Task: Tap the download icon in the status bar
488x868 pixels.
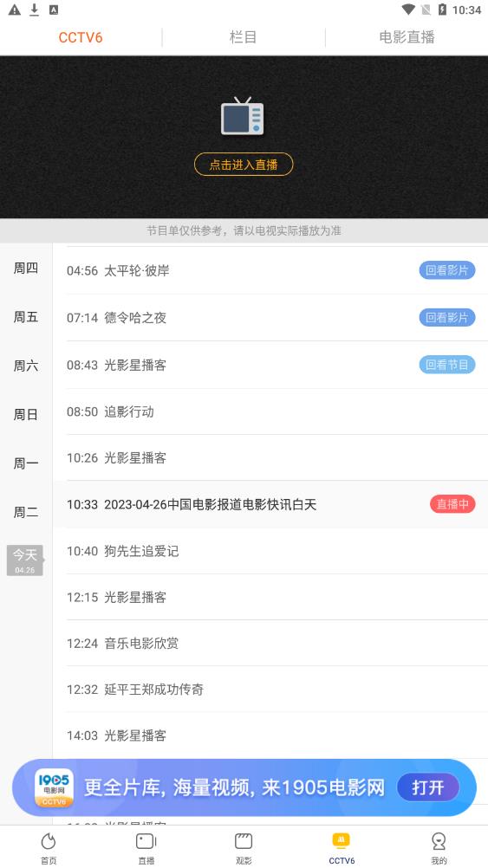Action: click(35, 10)
